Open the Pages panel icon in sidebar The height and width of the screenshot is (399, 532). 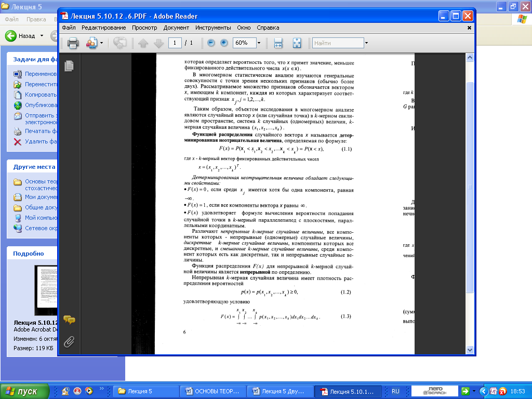pyautogui.click(x=69, y=66)
